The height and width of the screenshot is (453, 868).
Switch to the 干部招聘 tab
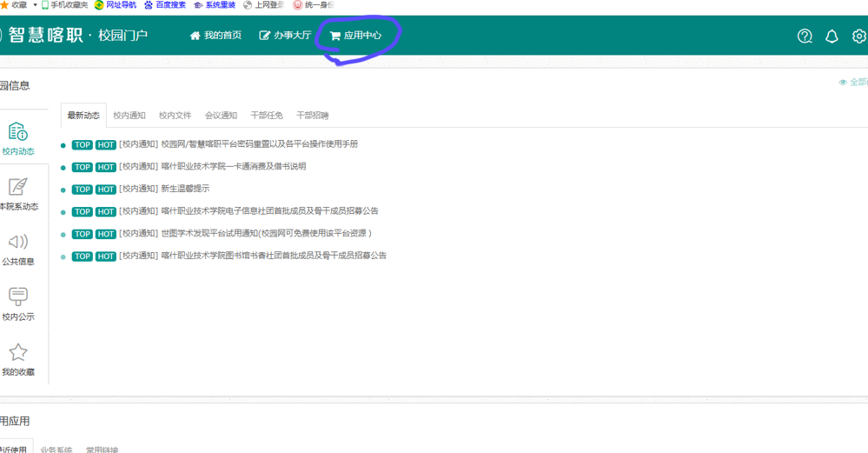pos(313,115)
